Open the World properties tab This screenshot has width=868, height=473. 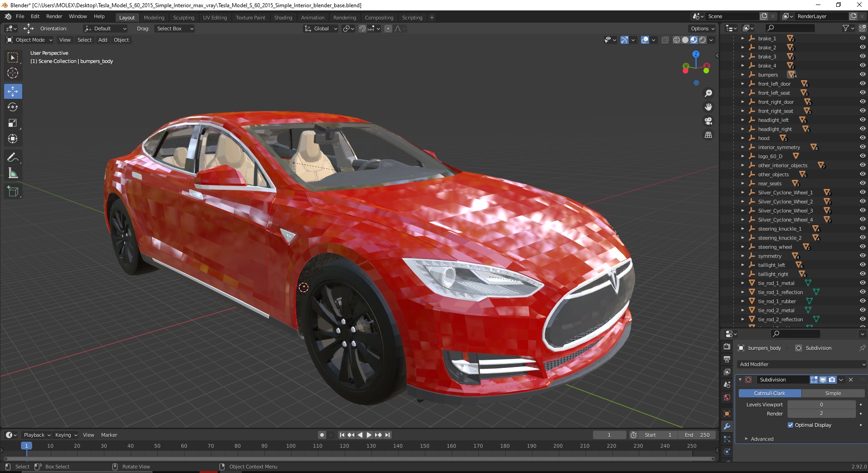[727, 397]
